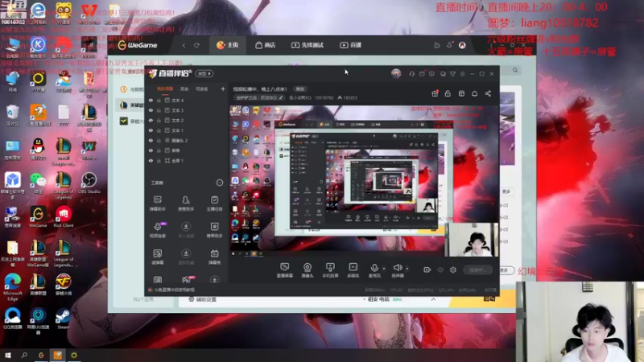Open the danmaku show tool
The height and width of the screenshot is (362, 644).
[x=214, y=257]
